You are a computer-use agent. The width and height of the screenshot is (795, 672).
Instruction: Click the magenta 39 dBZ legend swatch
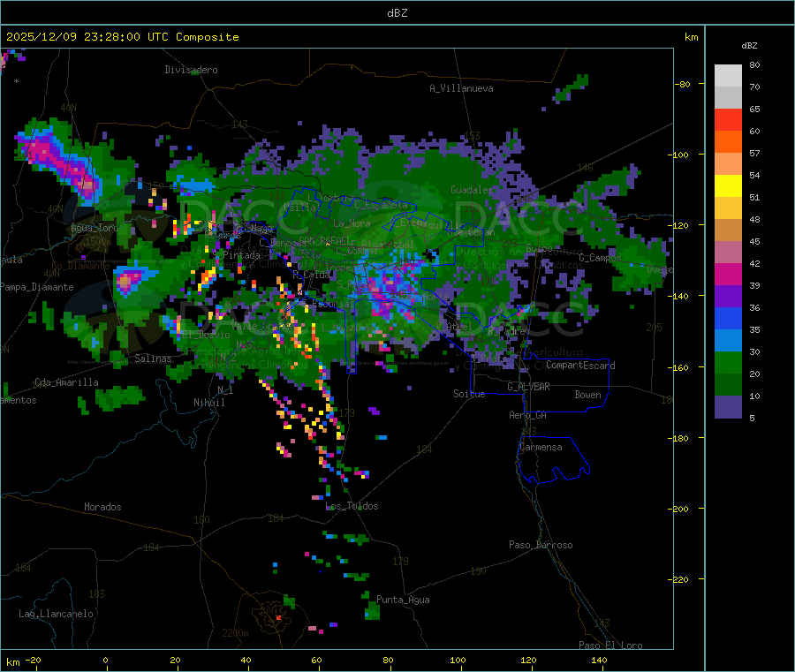(728, 274)
